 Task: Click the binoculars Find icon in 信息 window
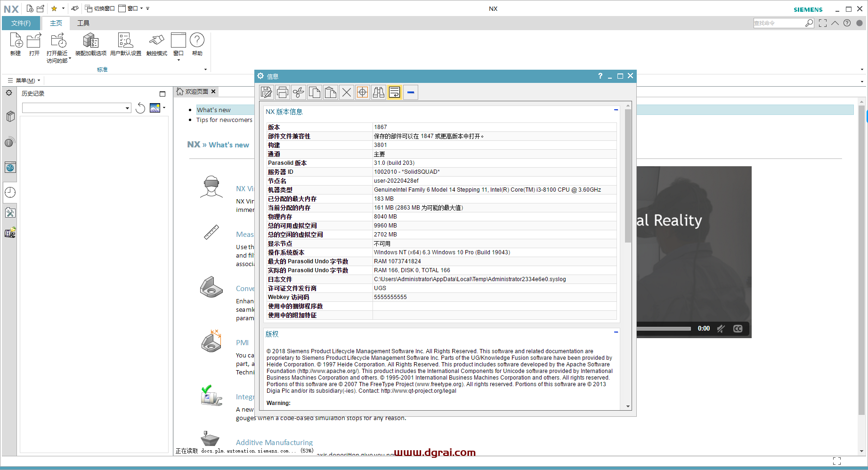pyautogui.click(x=379, y=92)
